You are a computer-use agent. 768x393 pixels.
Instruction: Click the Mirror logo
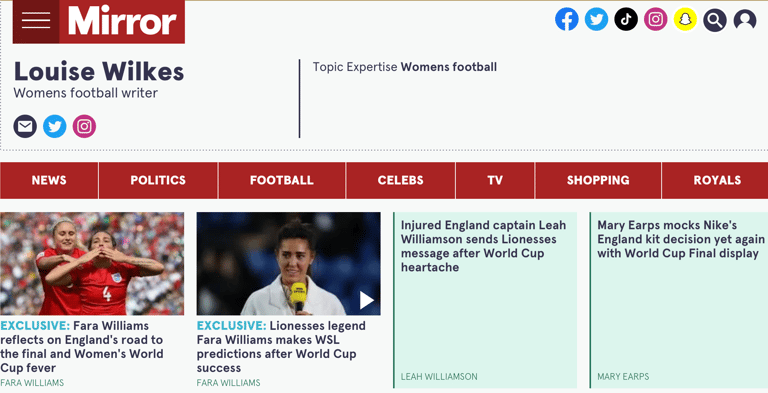(x=122, y=21)
